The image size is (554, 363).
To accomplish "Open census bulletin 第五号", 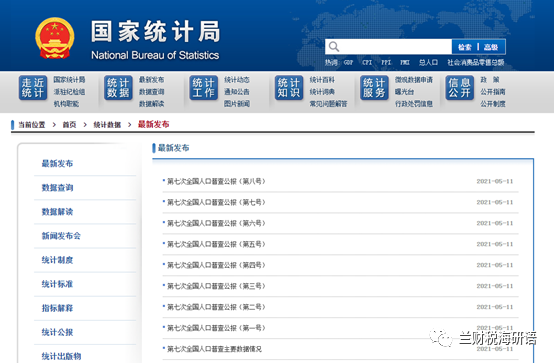I will click(x=216, y=244).
